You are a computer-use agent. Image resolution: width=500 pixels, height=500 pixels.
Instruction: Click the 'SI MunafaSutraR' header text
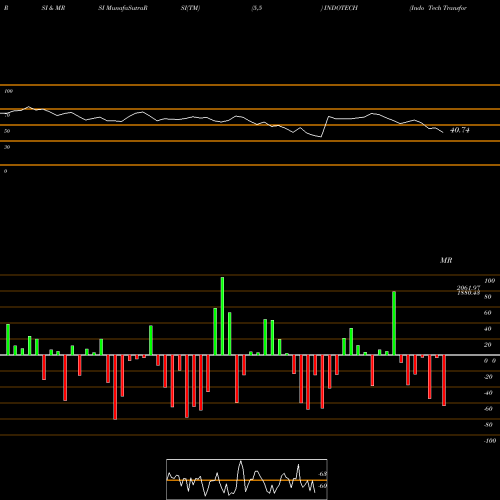123,8
